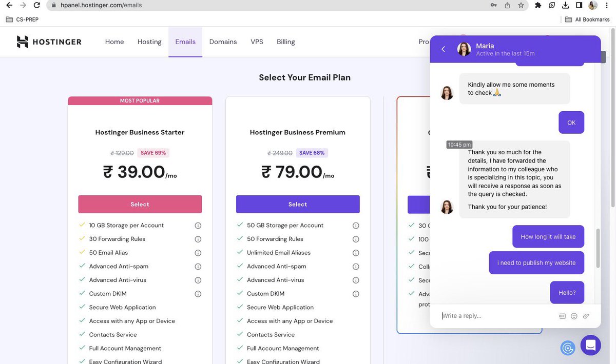Click the MOST POPULAR banner
Screen dimensions: 616x364
click(x=140, y=100)
